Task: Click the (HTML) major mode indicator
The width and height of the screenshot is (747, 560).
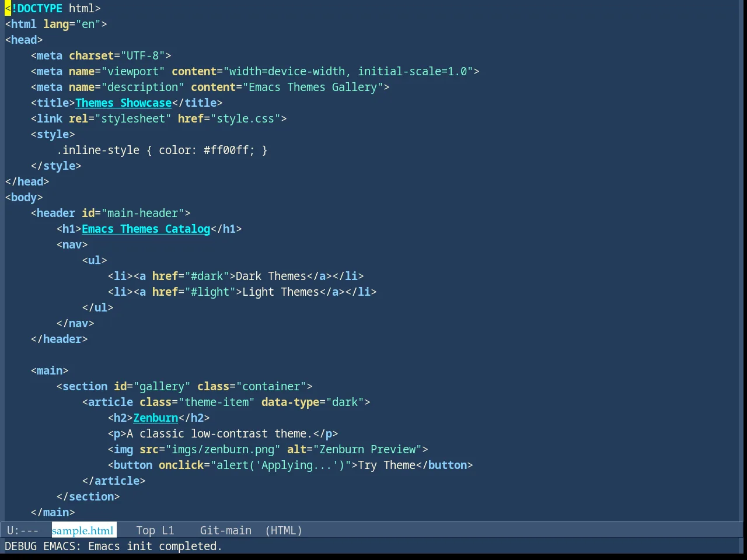Action: point(284,530)
